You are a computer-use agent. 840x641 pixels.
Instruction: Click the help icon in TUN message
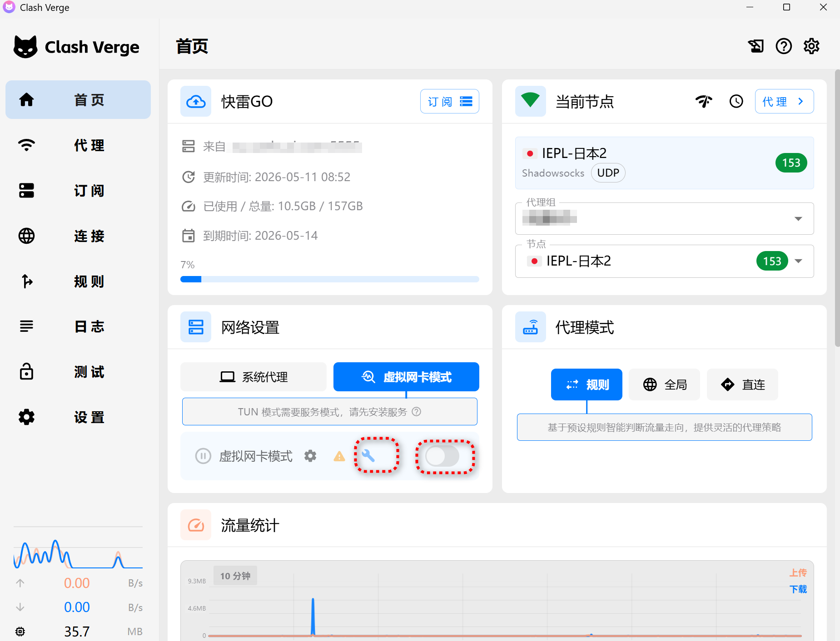tap(416, 412)
